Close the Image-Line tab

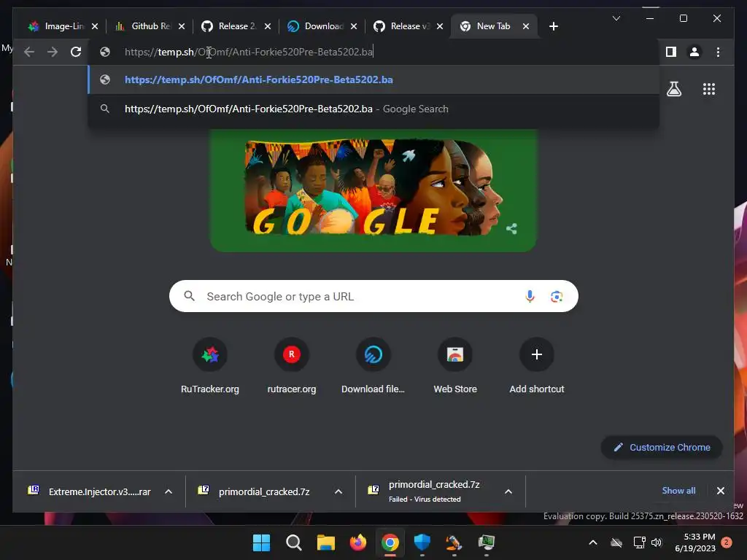[x=95, y=26]
